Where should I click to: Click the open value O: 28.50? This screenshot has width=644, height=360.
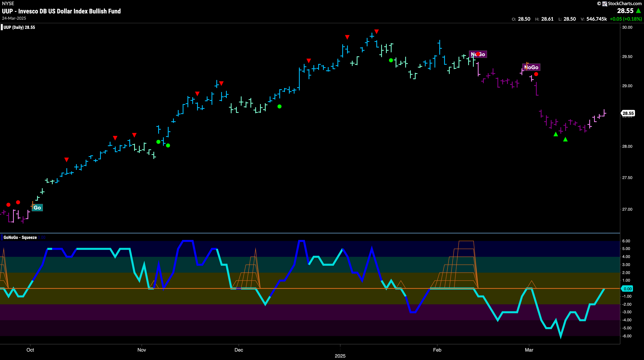coord(521,19)
